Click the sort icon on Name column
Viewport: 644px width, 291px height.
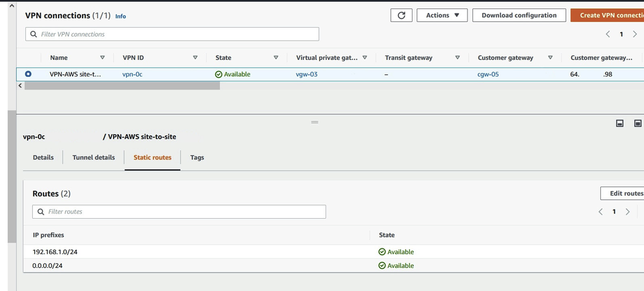tap(102, 58)
